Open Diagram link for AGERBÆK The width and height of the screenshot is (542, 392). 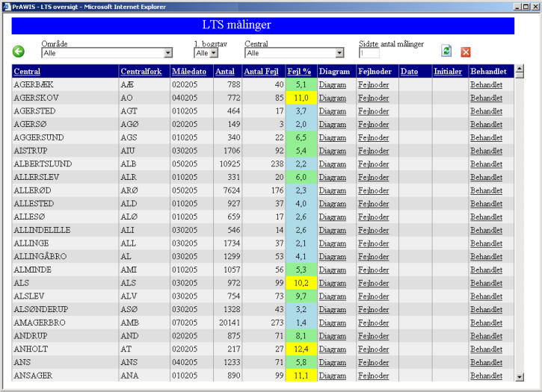[332, 84]
